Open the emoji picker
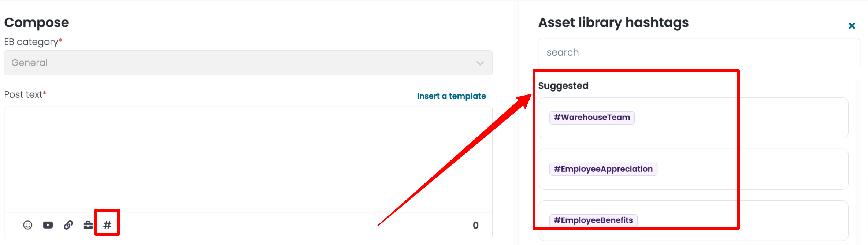The image size is (868, 245). point(28,225)
